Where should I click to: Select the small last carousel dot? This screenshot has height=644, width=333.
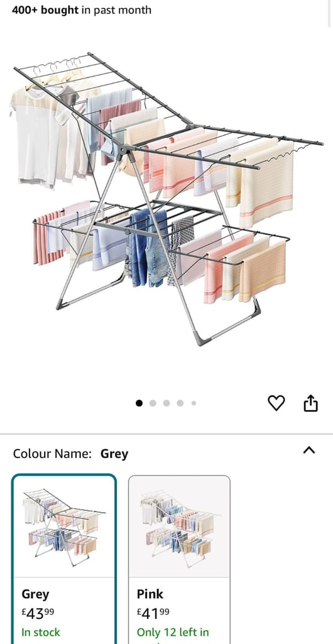194,403
